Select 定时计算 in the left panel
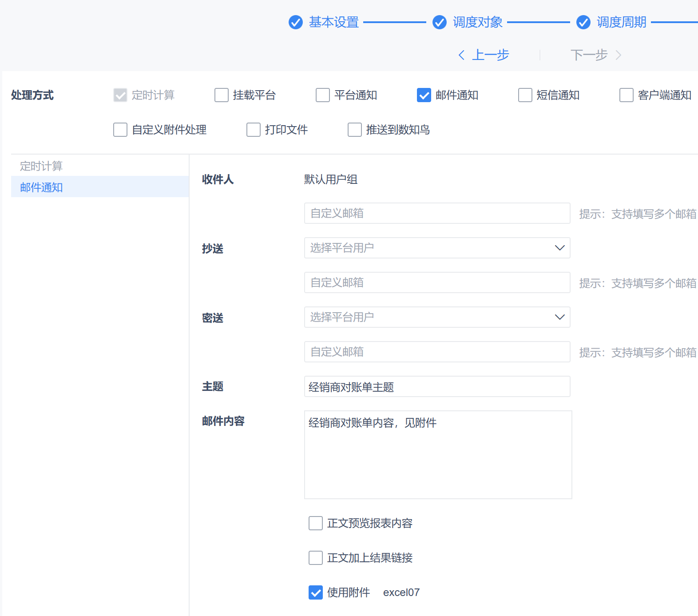Viewport: 698px width, 616px height. pos(100,166)
